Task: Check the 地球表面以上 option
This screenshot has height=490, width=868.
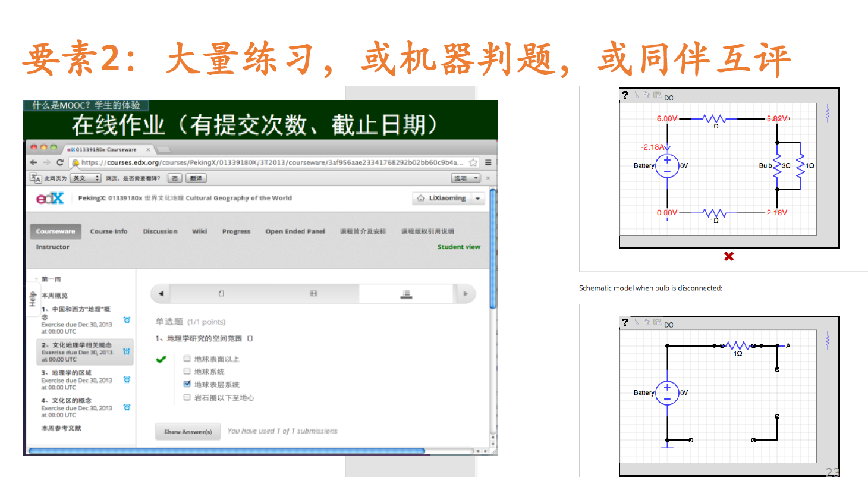Action: point(187,359)
